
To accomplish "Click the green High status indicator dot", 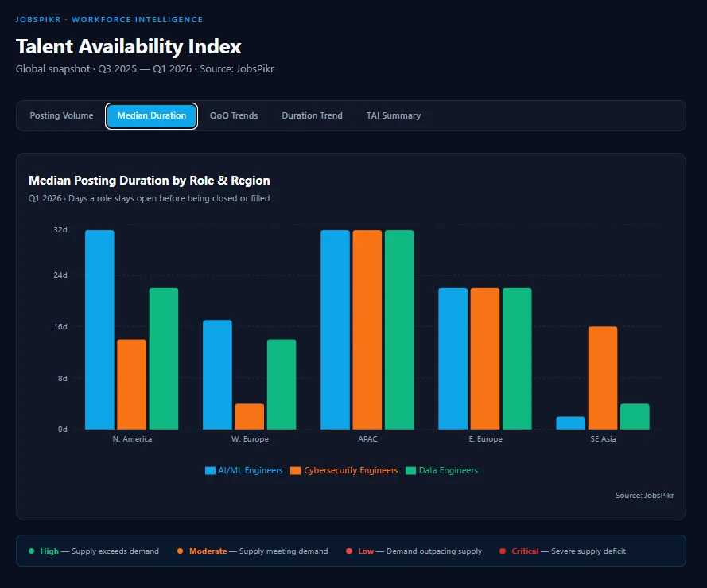I will coord(30,551).
